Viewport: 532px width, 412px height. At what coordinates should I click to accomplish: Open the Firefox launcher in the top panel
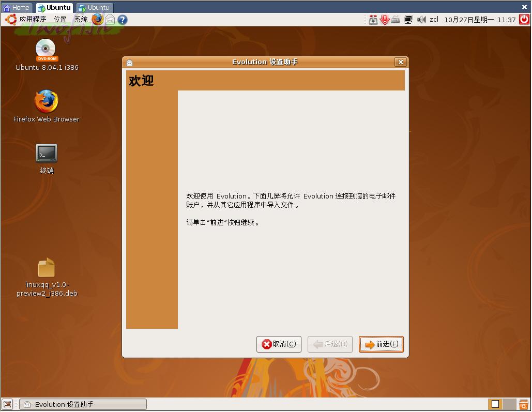click(x=97, y=19)
